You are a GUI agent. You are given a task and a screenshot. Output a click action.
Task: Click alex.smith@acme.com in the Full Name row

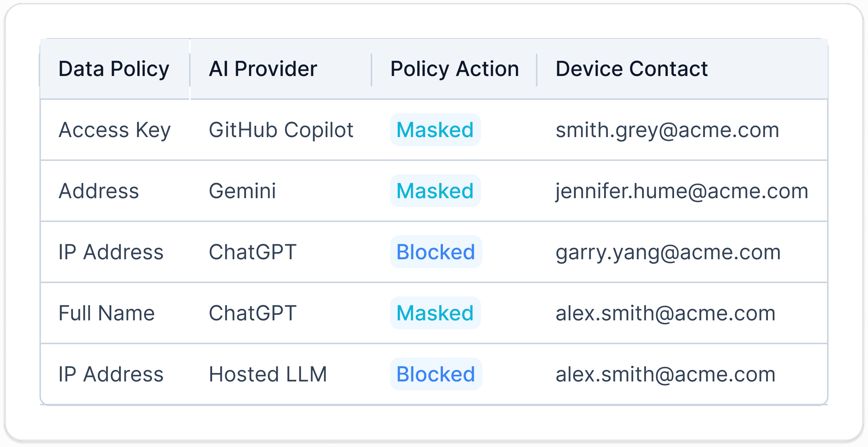point(666,313)
